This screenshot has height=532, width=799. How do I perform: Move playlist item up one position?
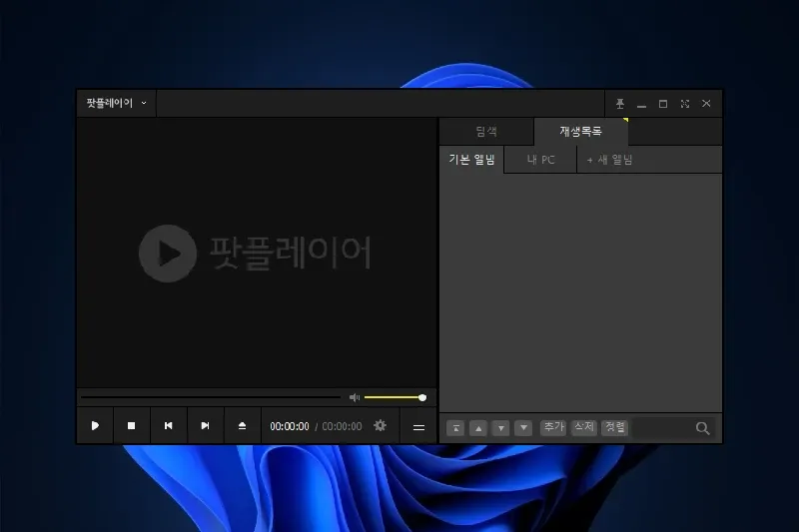(x=478, y=428)
